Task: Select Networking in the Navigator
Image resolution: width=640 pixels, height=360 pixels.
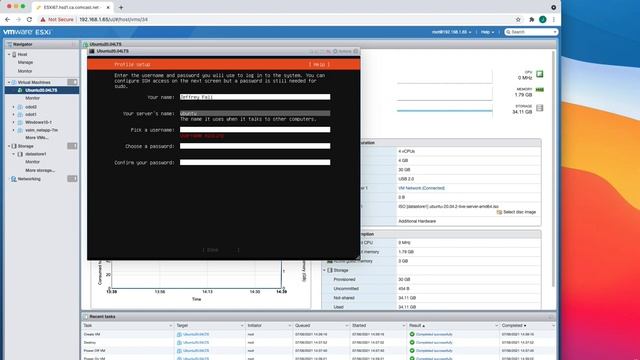Action: pyautogui.click(x=29, y=179)
